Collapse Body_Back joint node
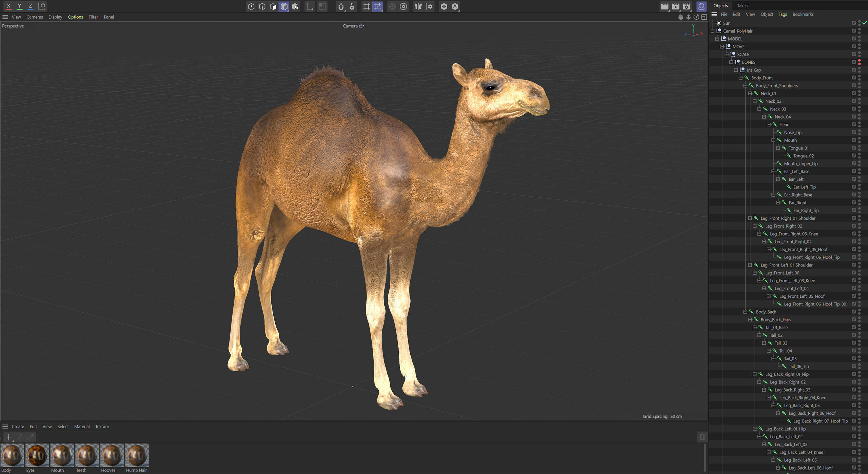The height and width of the screenshot is (474, 868). 746,312
